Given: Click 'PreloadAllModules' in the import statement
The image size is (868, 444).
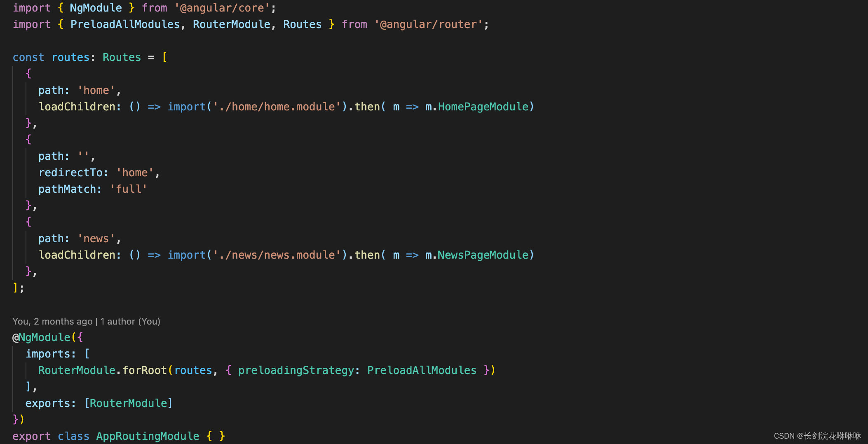Looking at the screenshot, I should [x=125, y=24].
